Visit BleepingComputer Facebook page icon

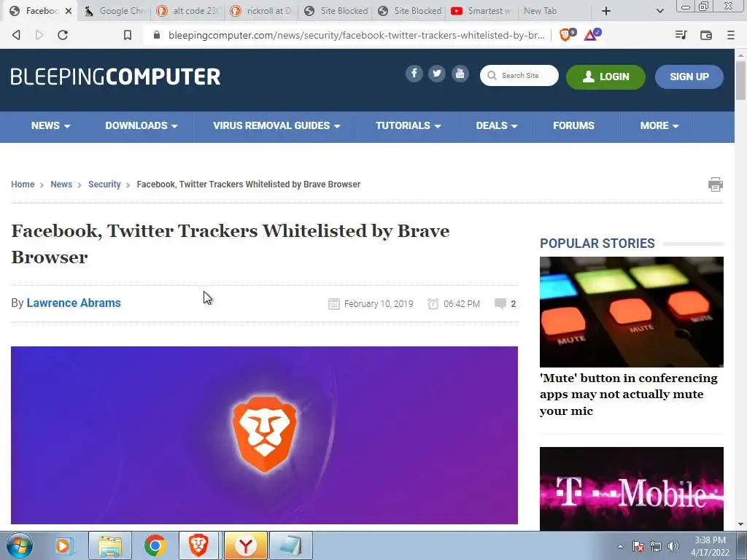pyautogui.click(x=414, y=74)
